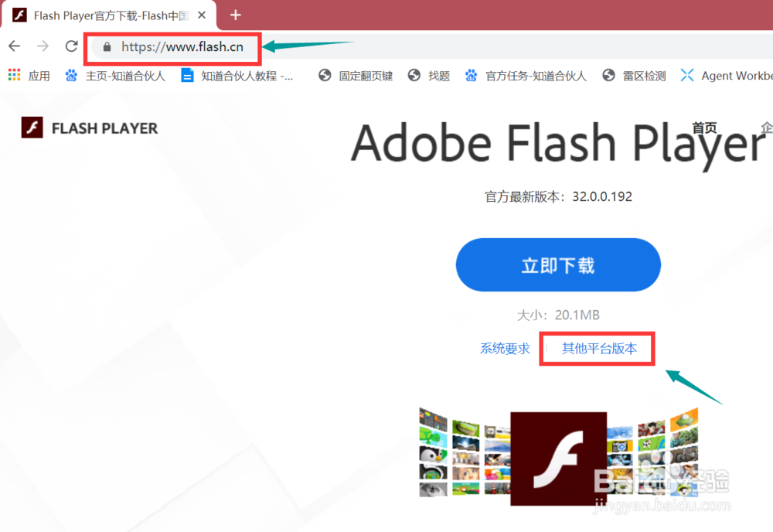This screenshot has height=532, width=773.
Task: Click the padlock site security icon
Action: coord(107,47)
